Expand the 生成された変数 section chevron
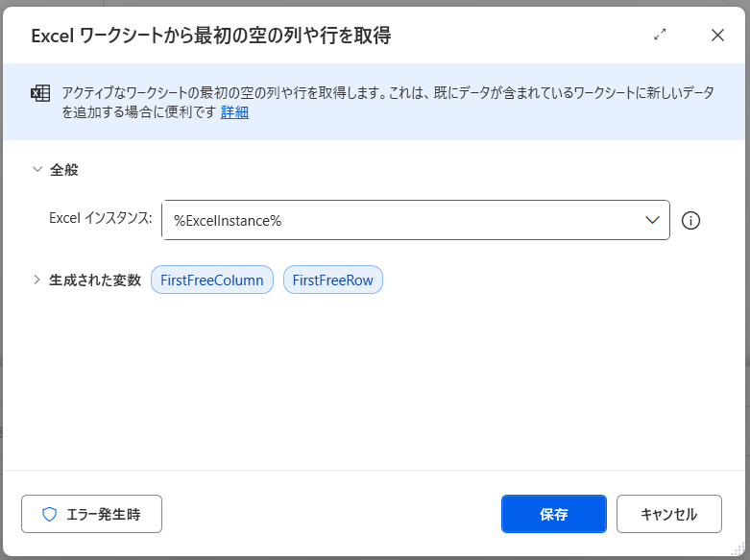Image resolution: width=750 pixels, height=560 pixels. (37, 280)
